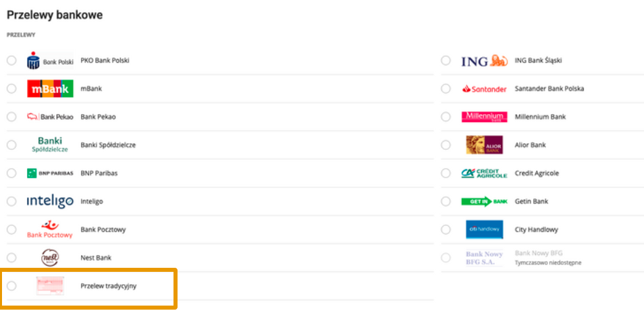The height and width of the screenshot is (313, 644).
Task: Select the Bank Pekao radio button
Action: (11, 117)
